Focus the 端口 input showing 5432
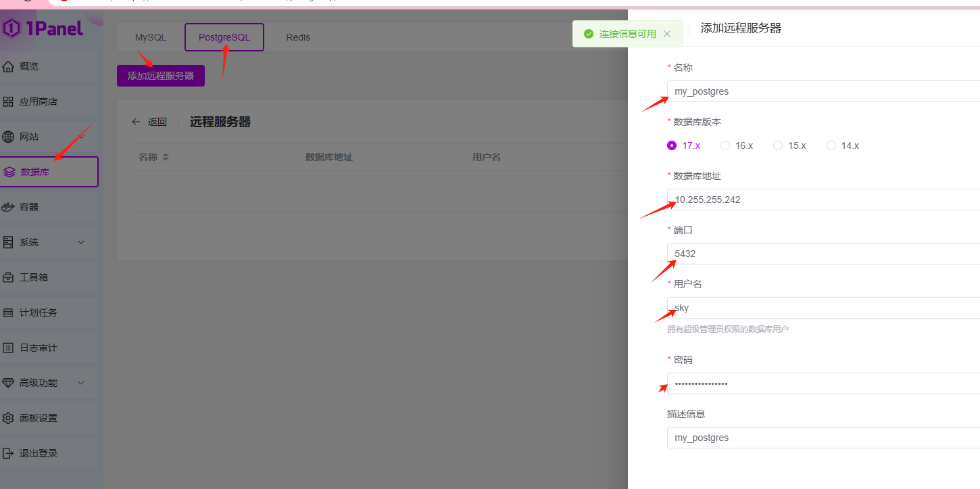Screen dimensions: 980x489 click(823, 254)
